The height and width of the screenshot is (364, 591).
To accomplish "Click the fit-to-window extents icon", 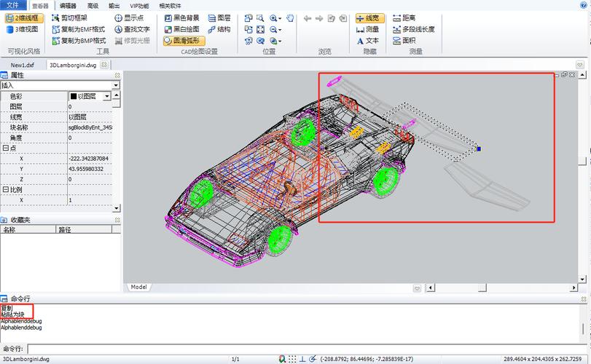I will coord(260,29).
